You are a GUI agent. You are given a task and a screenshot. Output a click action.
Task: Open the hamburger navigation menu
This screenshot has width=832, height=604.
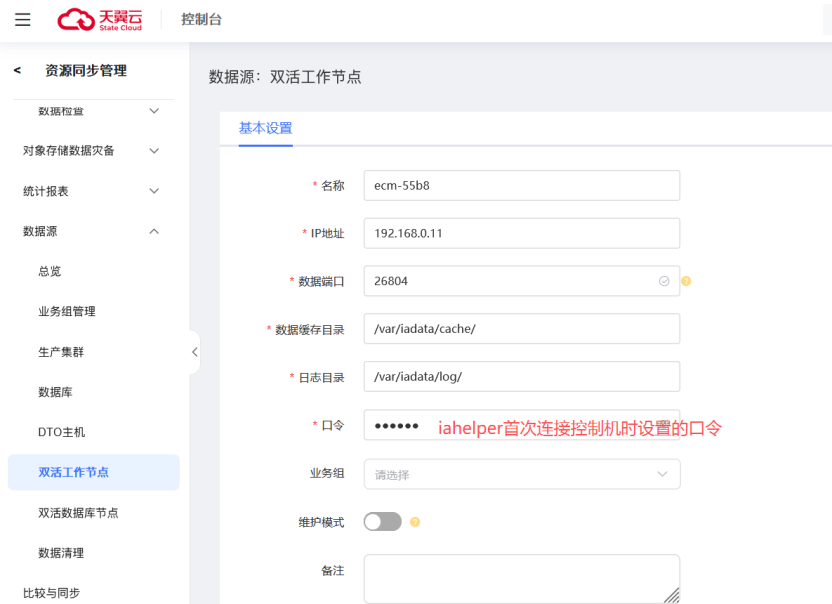tap(23, 20)
